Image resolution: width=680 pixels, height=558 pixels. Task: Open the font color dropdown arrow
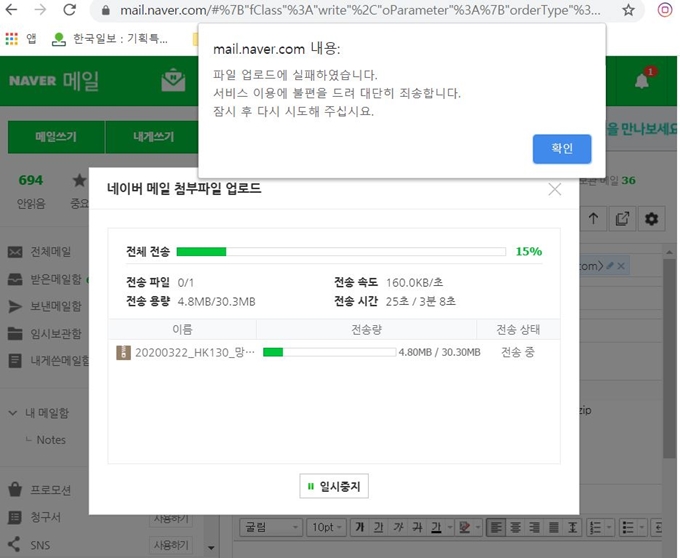450,527
